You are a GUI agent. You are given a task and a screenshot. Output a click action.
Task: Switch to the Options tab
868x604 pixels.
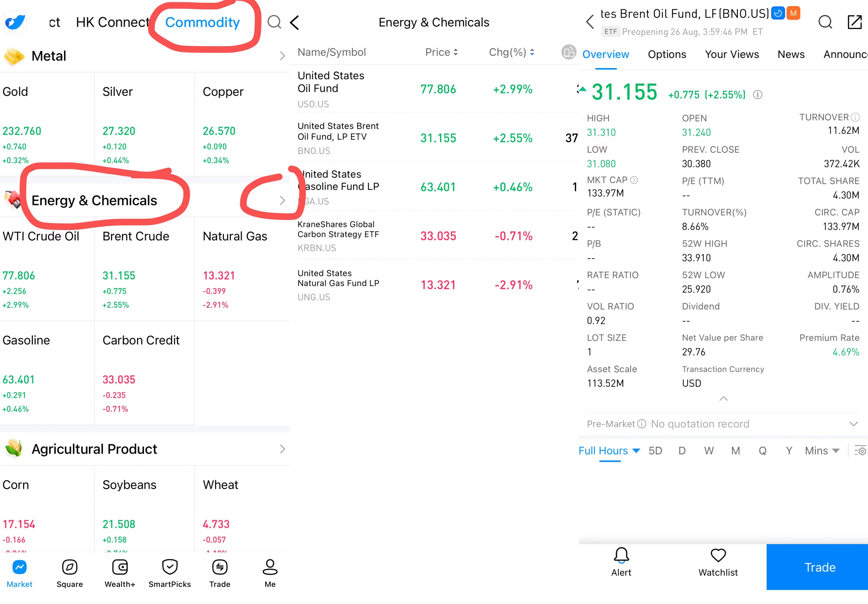coord(667,55)
